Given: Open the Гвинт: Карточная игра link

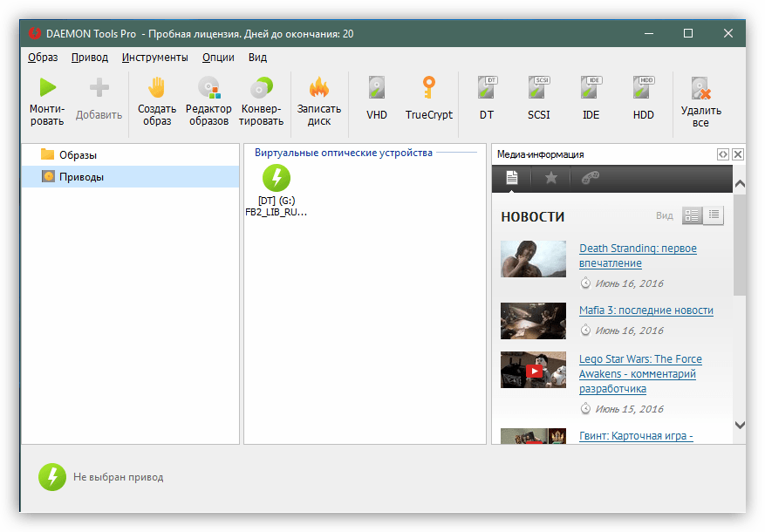Looking at the screenshot, I should (636, 436).
